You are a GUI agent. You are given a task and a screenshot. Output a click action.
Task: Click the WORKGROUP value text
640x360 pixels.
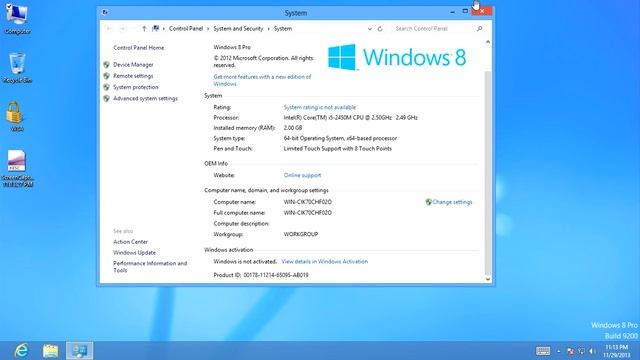[x=301, y=234]
